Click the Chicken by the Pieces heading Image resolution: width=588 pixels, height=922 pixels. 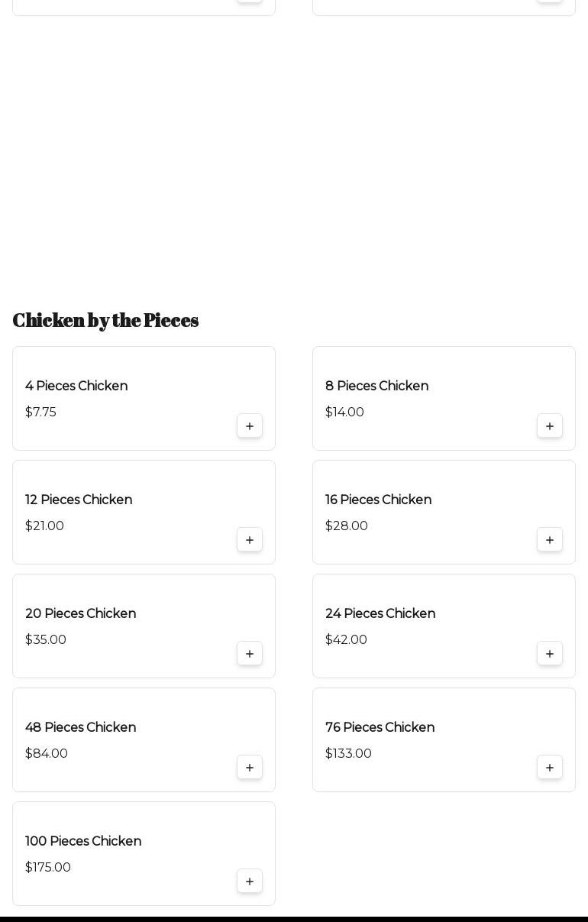[105, 320]
